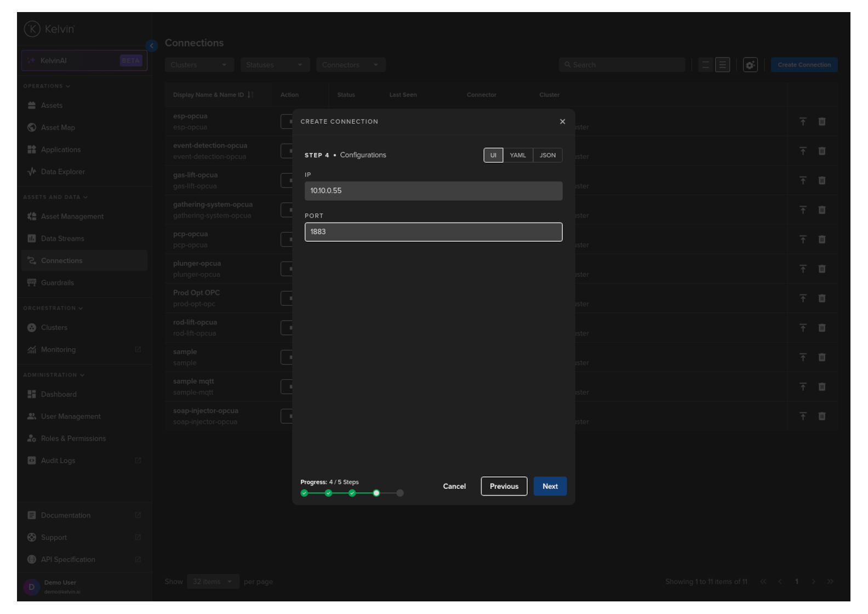Go back with the Previous button
The height and width of the screenshot is (614, 868).
504,486
